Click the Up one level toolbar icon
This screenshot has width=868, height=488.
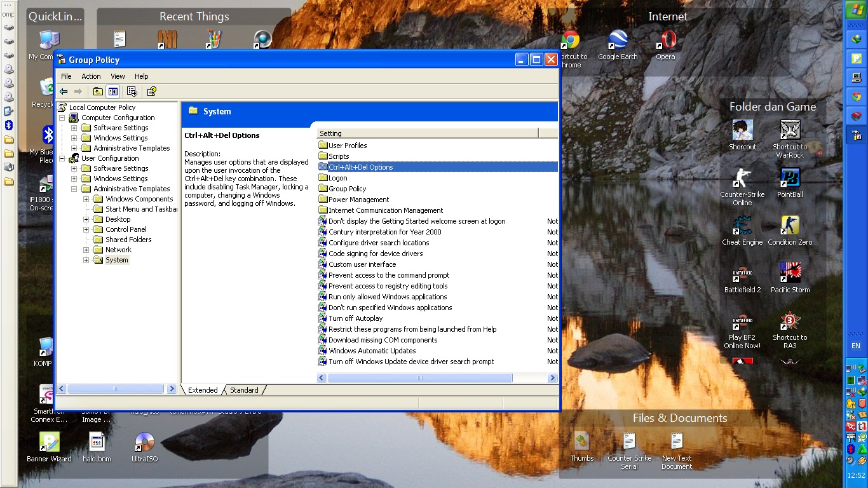tap(98, 91)
